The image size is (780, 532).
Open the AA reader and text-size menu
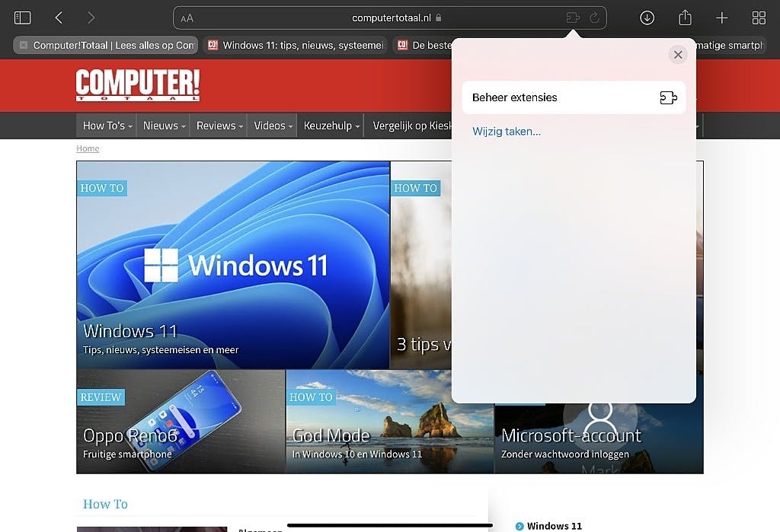pyautogui.click(x=187, y=19)
